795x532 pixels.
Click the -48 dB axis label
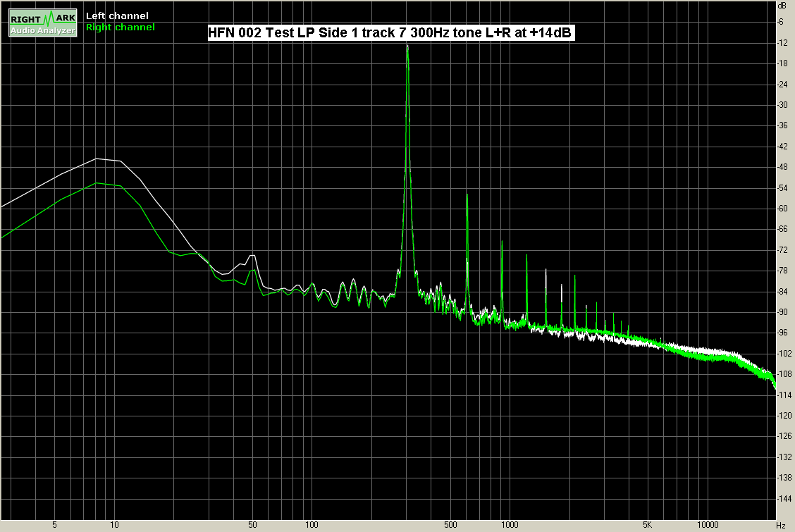tap(782, 167)
